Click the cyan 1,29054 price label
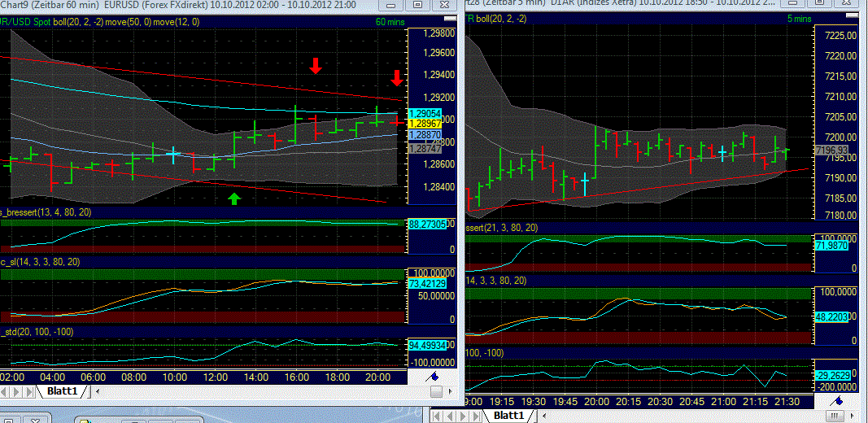The width and height of the screenshot is (868, 423). click(425, 113)
